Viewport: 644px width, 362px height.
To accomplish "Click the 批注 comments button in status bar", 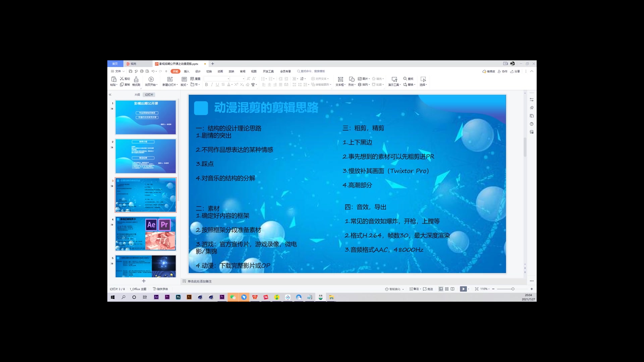I will (428, 289).
